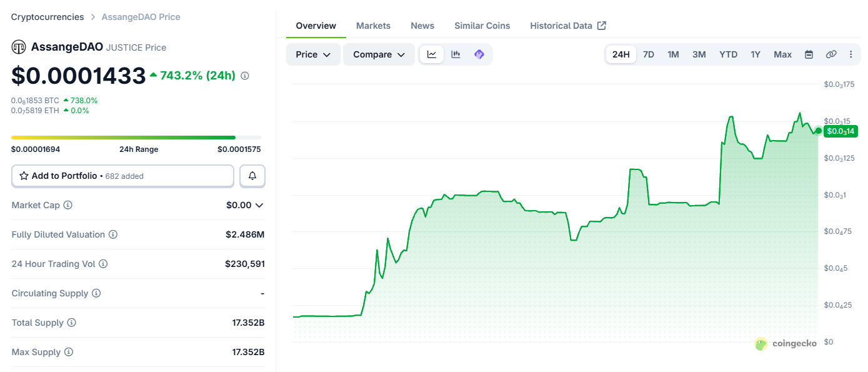
Task: Click the $230,591 trading volume value
Action: 245,264
